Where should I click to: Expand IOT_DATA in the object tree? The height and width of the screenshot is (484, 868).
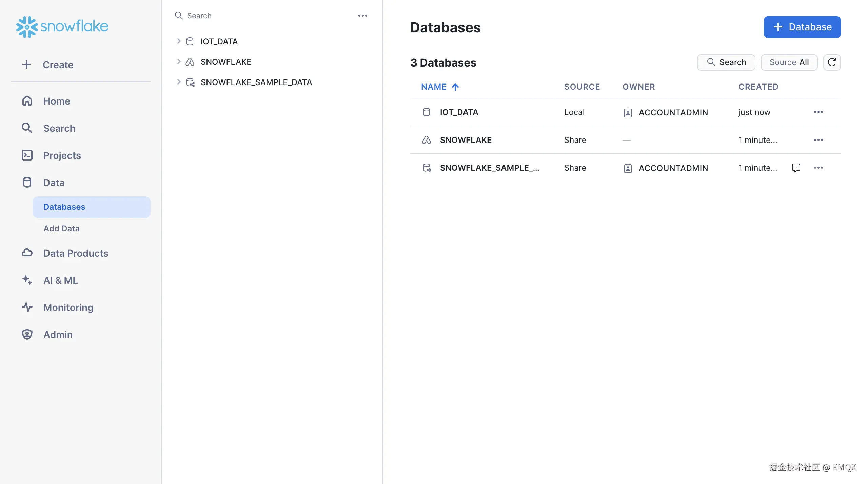point(179,41)
